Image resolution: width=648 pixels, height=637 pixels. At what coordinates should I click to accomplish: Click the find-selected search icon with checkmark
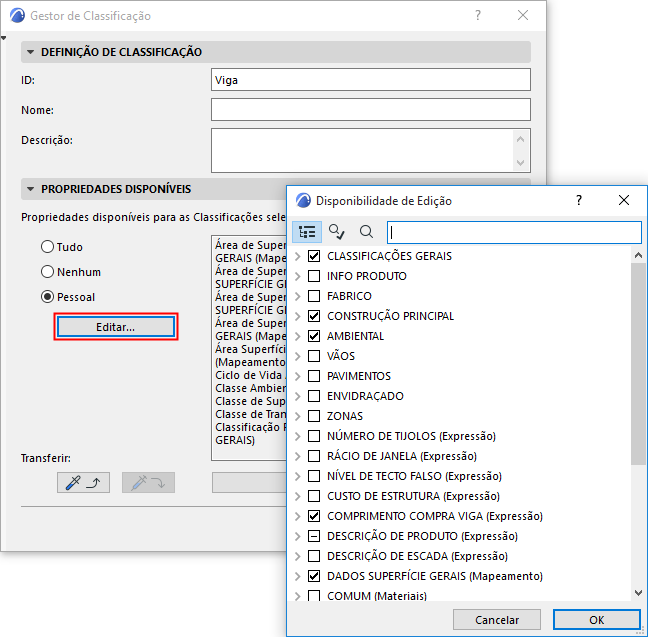point(336,232)
